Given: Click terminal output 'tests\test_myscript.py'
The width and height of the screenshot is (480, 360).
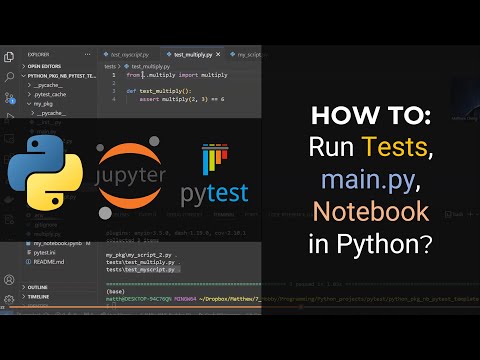Looking at the screenshot, I should (140, 270).
